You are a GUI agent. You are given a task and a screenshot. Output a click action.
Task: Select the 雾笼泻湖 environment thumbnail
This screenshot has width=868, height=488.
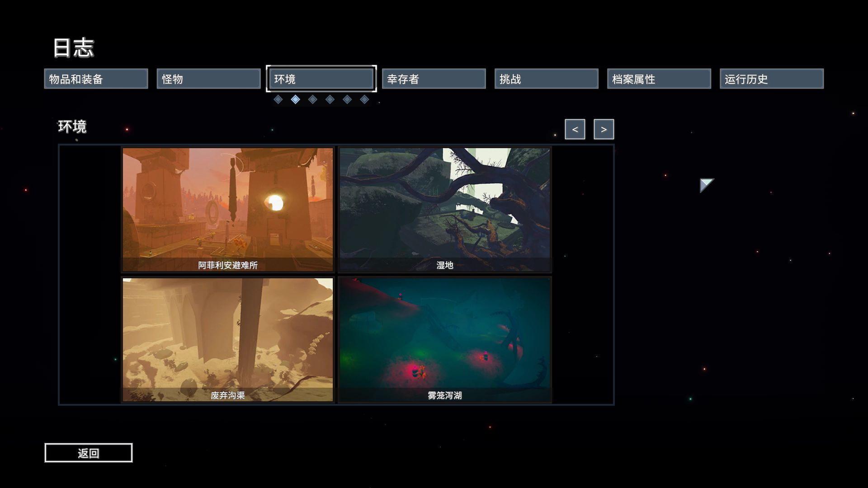(x=445, y=339)
